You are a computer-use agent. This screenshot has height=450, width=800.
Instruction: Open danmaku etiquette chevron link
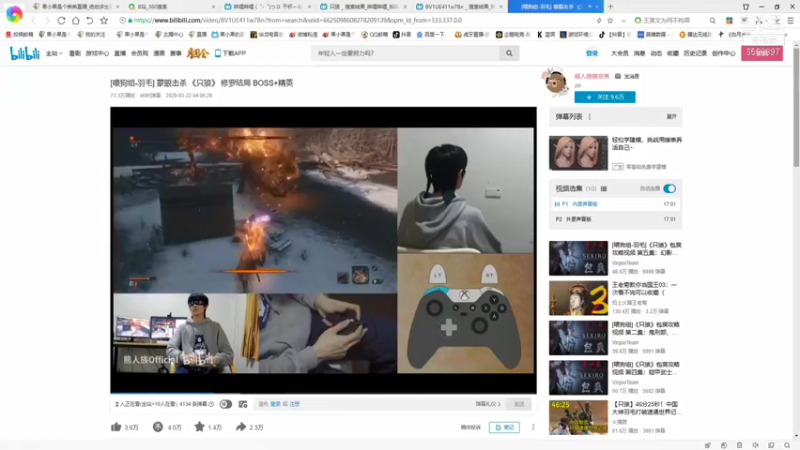pyautogui.click(x=488, y=404)
